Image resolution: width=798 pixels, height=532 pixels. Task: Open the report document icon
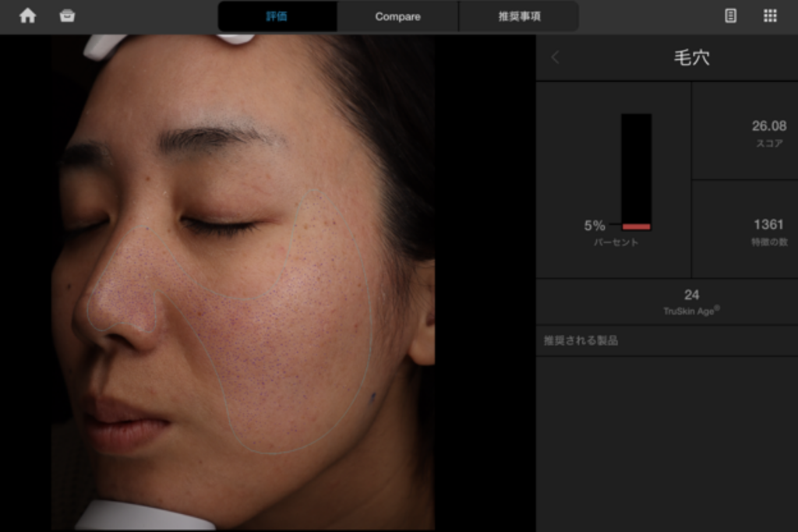pos(730,16)
